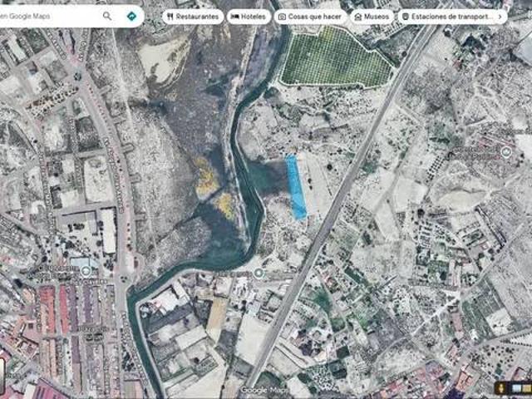Select the place marker at the right map edge
Image resolution: width=532 pixels, height=399 pixels.
tap(506, 152)
